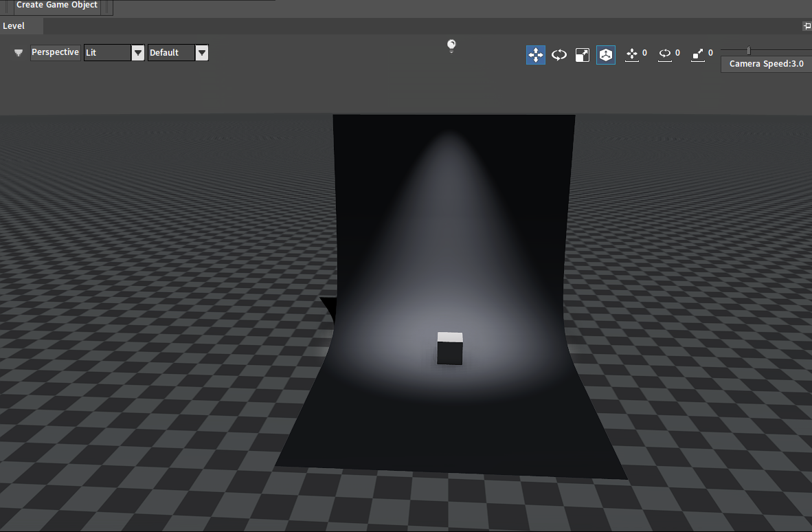Toggle translation snapping icon
The width and height of the screenshot is (812, 532).
pyautogui.click(x=632, y=54)
